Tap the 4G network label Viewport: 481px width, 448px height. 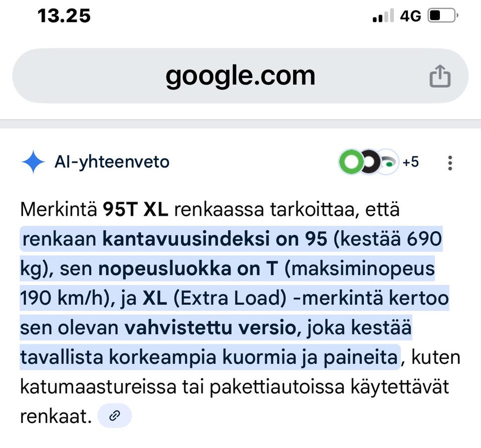[409, 15]
